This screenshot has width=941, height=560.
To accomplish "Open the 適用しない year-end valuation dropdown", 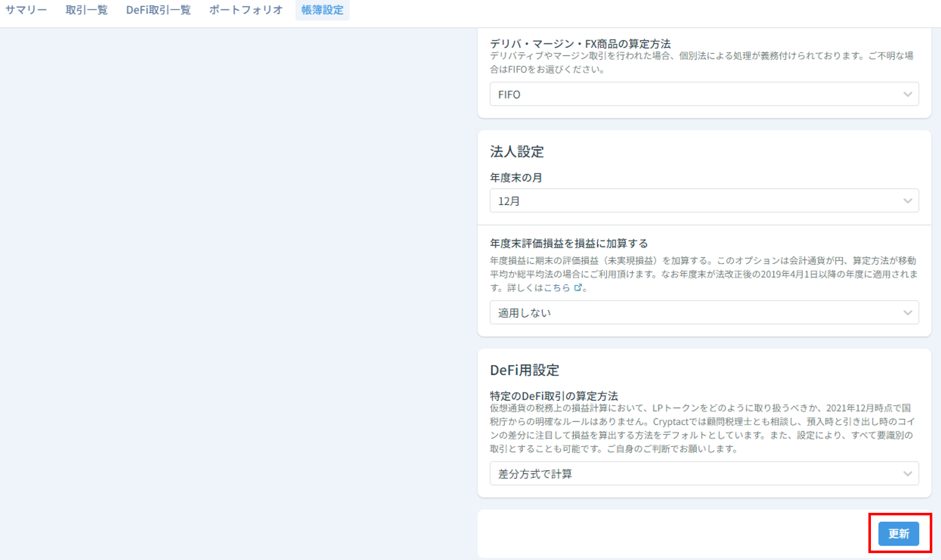I will [704, 312].
